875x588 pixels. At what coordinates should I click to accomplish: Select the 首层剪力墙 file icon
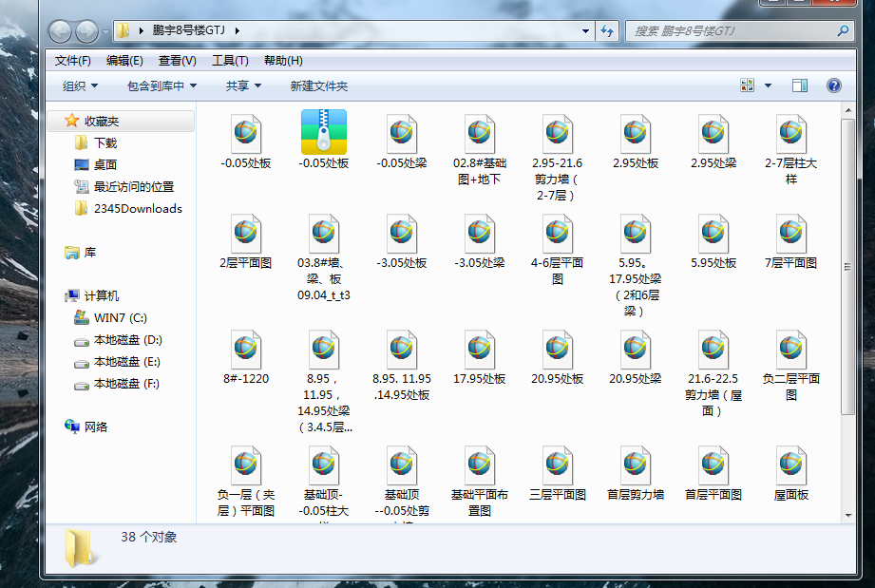[636, 465]
